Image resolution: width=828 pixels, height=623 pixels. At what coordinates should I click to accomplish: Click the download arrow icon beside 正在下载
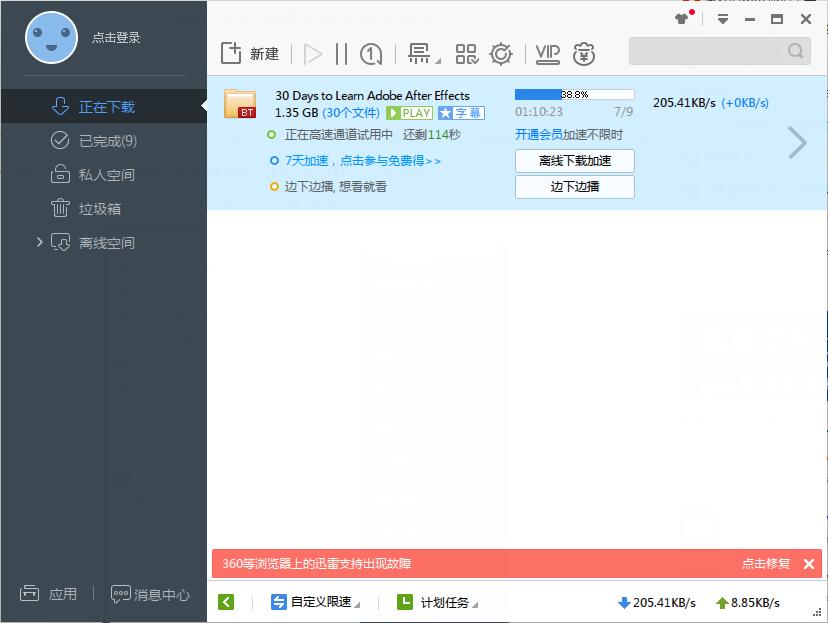(x=60, y=106)
